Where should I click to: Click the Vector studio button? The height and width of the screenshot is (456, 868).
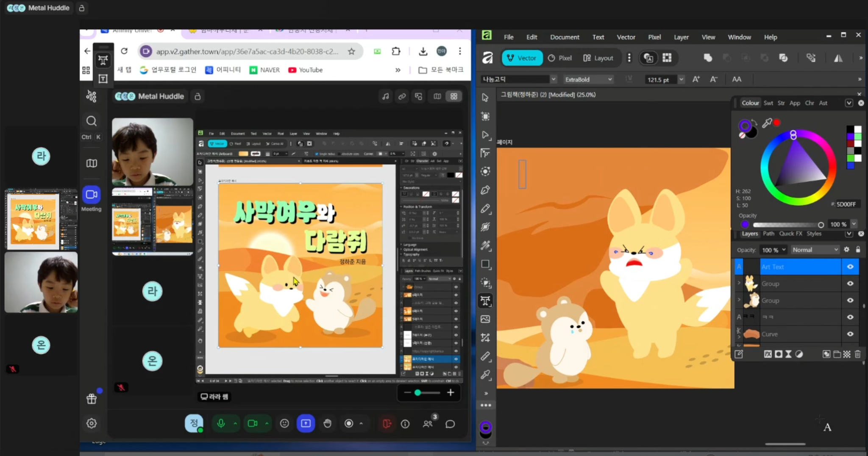click(522, 58)
